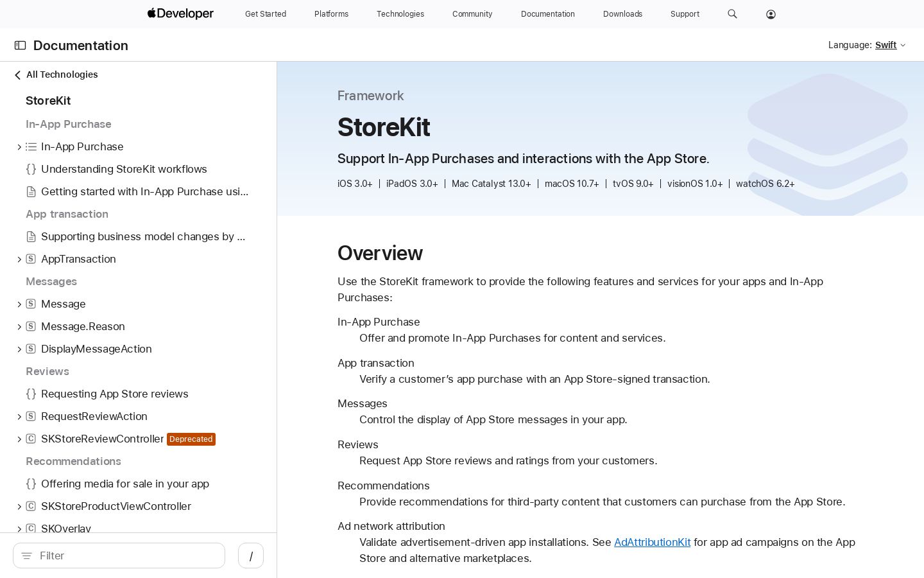
Task: Click the class icon beside SKStoreProductViewController
Action: [x=31, y=507]
